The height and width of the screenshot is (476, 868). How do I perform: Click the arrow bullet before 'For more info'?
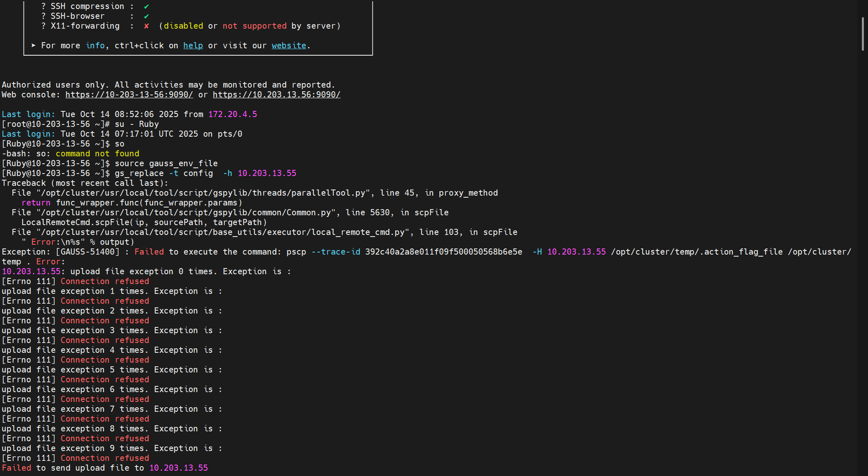34,45
